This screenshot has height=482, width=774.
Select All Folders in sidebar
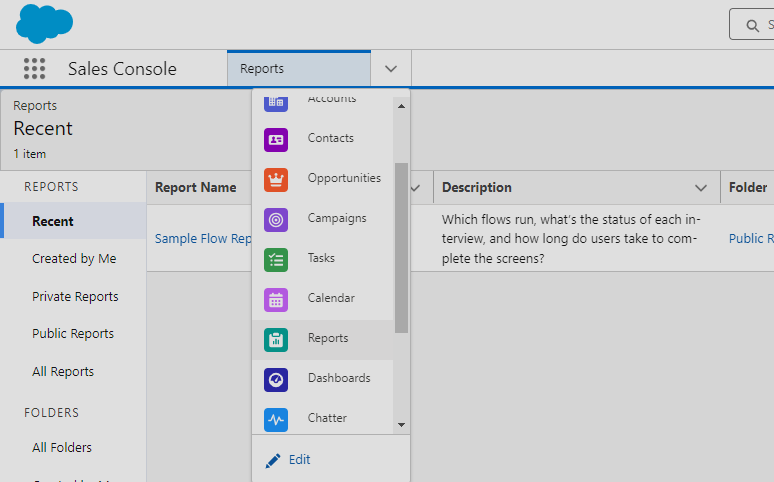coord(62,447)
